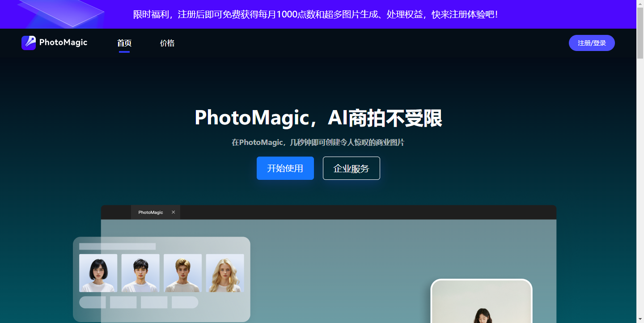Viewport: 644px width, 323px height.
Task: Select the blonde woman model thumbnail
Action: point(225,273)
